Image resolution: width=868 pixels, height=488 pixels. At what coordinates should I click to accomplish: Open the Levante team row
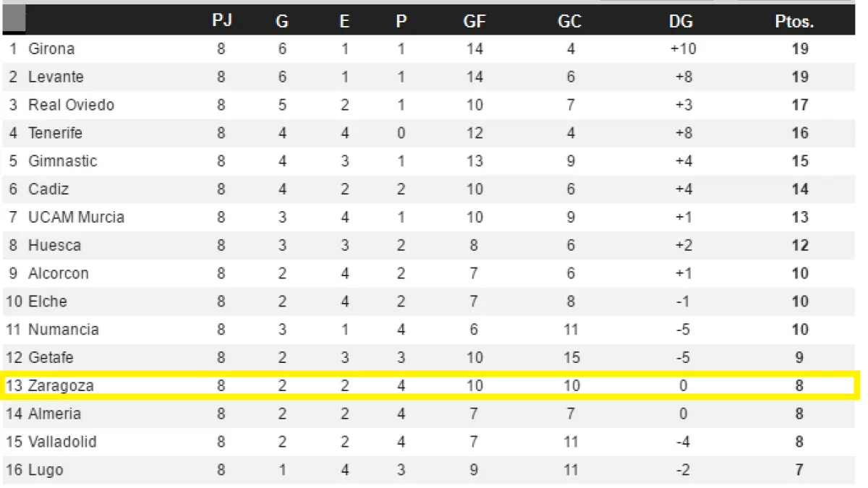pos(56,77)
